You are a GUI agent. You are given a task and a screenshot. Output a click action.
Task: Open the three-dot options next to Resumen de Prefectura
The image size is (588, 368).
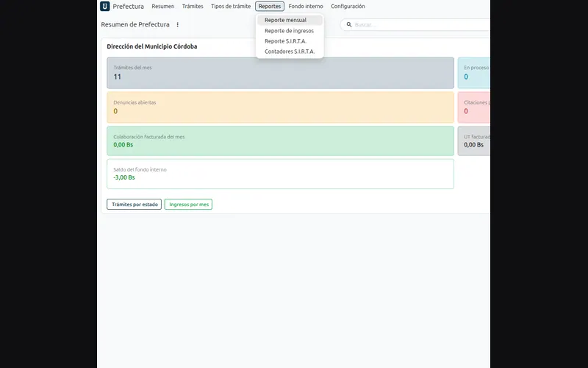(x=177, y=24)
